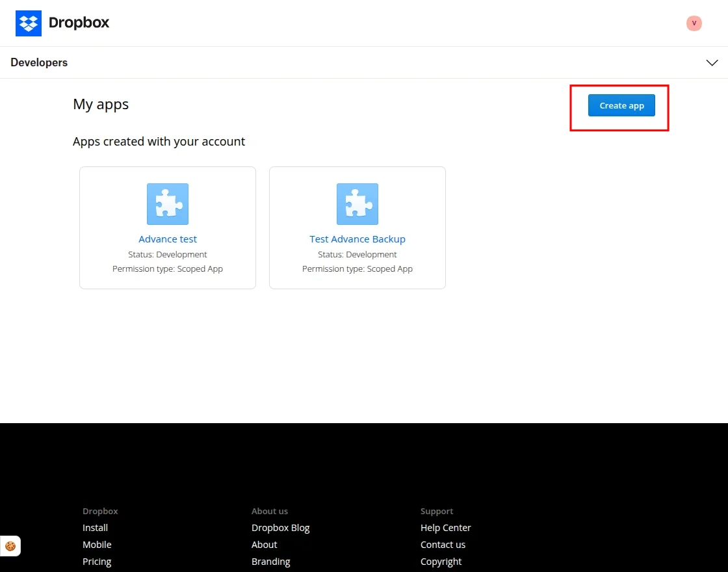Open the Dropbox Blog footer link
This screenshot has height=572, width=728.
click(280, 528)
